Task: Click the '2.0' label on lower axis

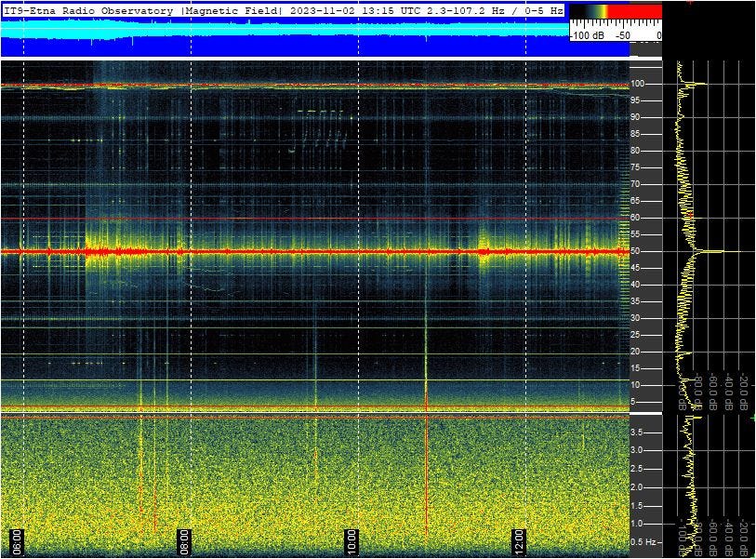Action: pyautogui.click(x=636, y=487)
